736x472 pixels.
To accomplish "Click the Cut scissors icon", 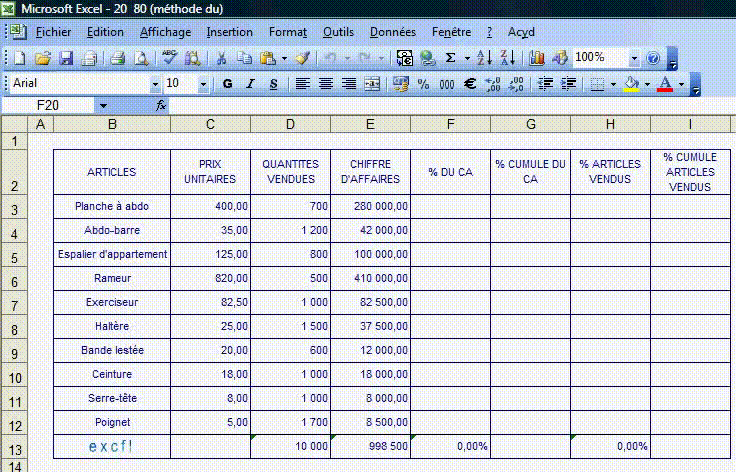I will (x=220, y=58).
